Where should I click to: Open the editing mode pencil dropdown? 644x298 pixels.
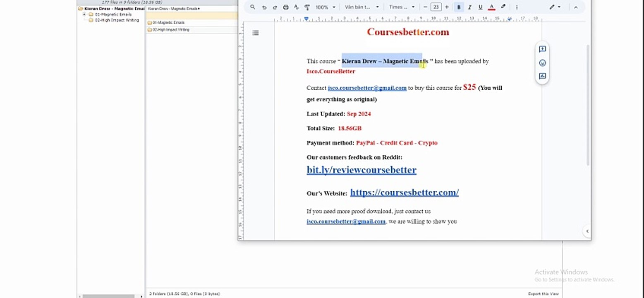(x=555, y=7)
